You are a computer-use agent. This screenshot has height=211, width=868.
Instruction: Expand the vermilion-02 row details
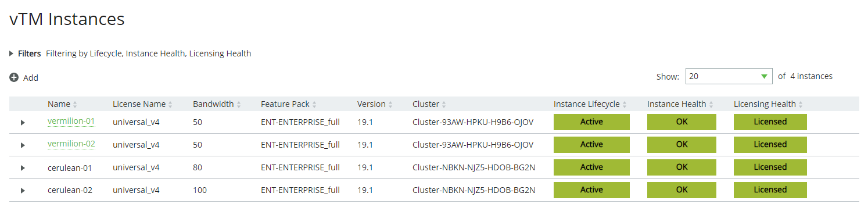23,145
